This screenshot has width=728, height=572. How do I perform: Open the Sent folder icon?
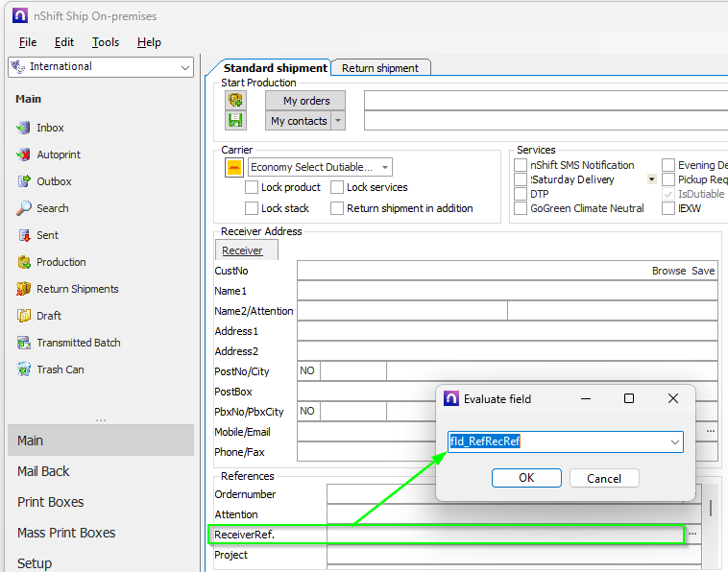[x=23, y=235]
